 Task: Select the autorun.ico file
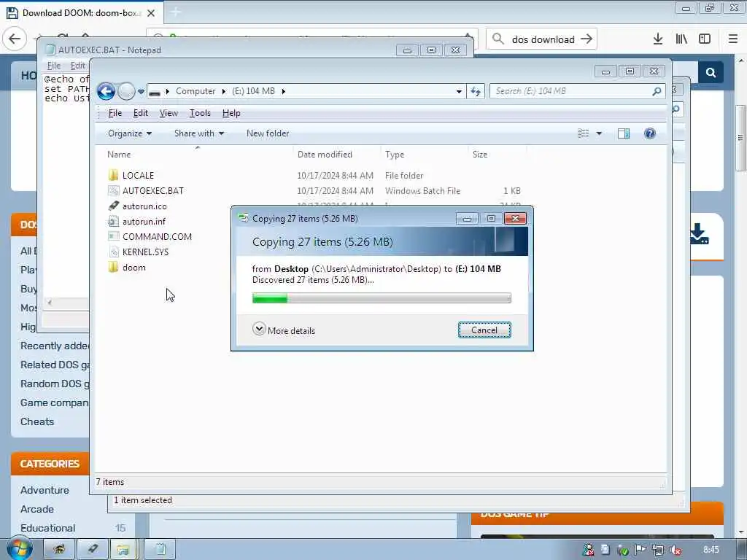click(144, 206)
